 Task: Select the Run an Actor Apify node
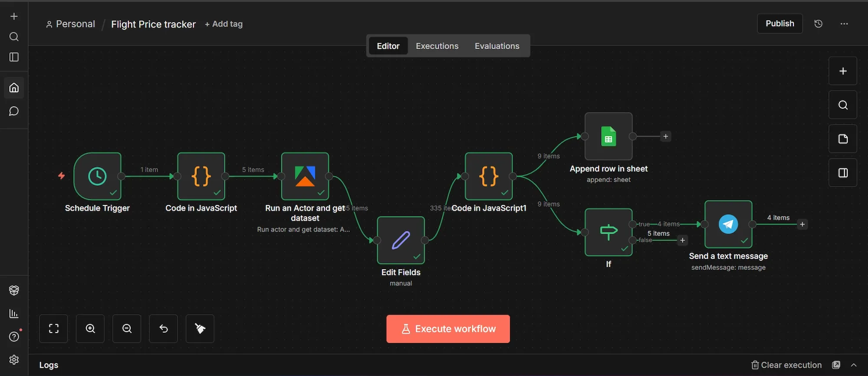(x=305, y=176)
